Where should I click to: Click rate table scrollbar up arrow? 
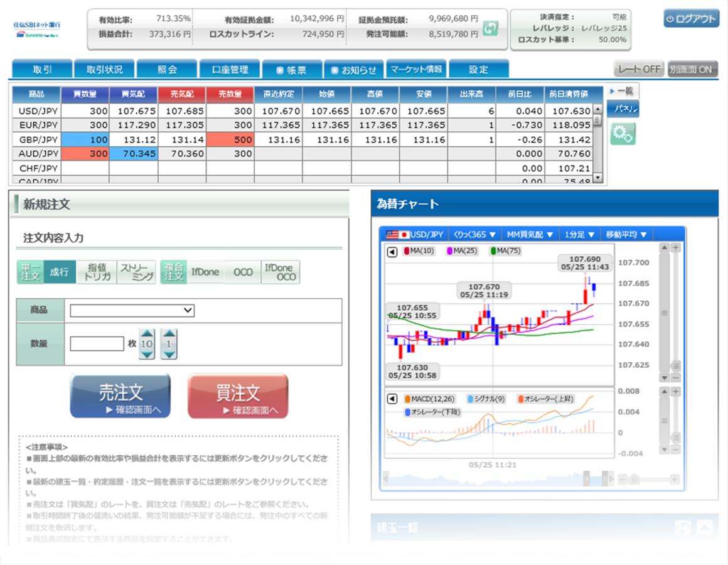[598, 109]
